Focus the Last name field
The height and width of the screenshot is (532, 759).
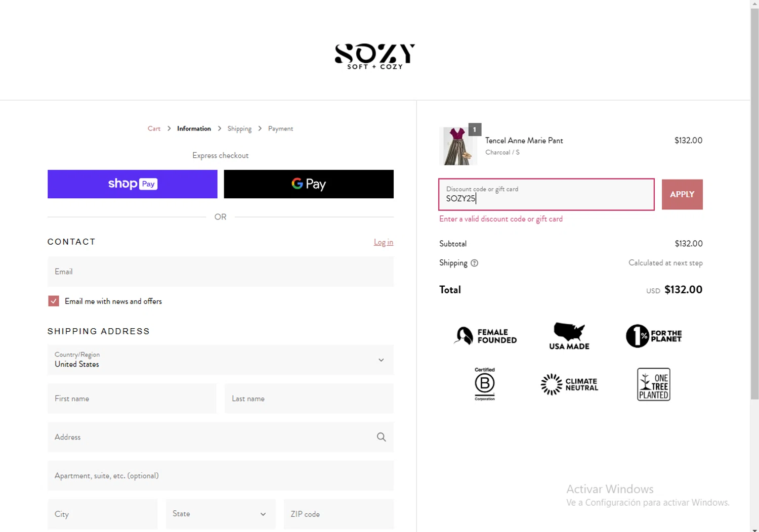309,398
